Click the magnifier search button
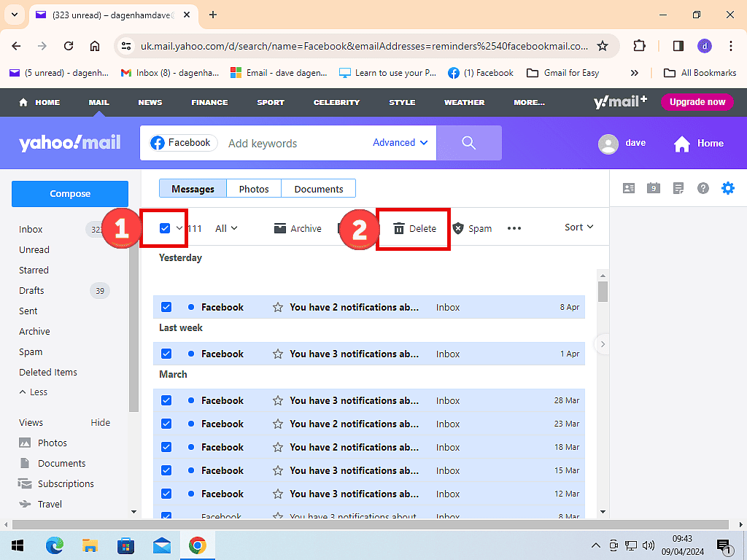This screenshot has width=747, height=560. [x=468, y=143]
